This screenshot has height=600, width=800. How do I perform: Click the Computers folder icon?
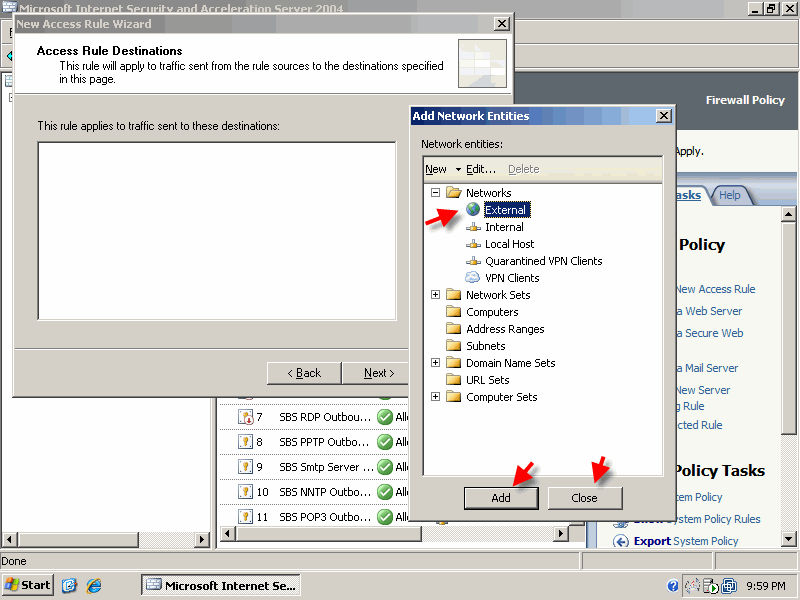[x=453, y=311]
